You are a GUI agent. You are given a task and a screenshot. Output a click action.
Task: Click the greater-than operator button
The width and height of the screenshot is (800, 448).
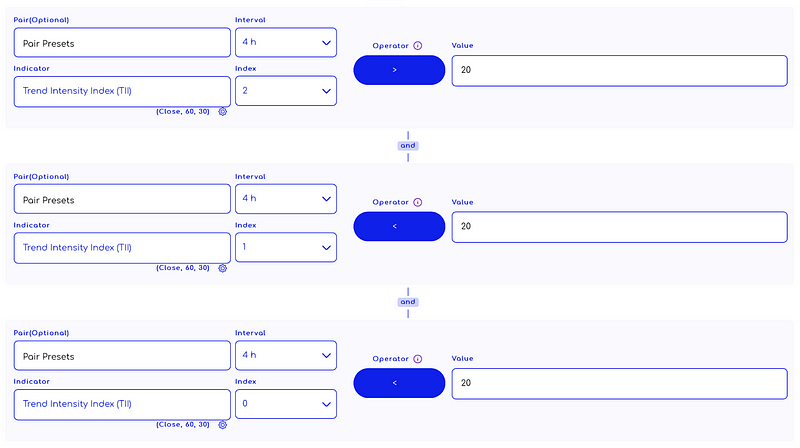[399, 70]
